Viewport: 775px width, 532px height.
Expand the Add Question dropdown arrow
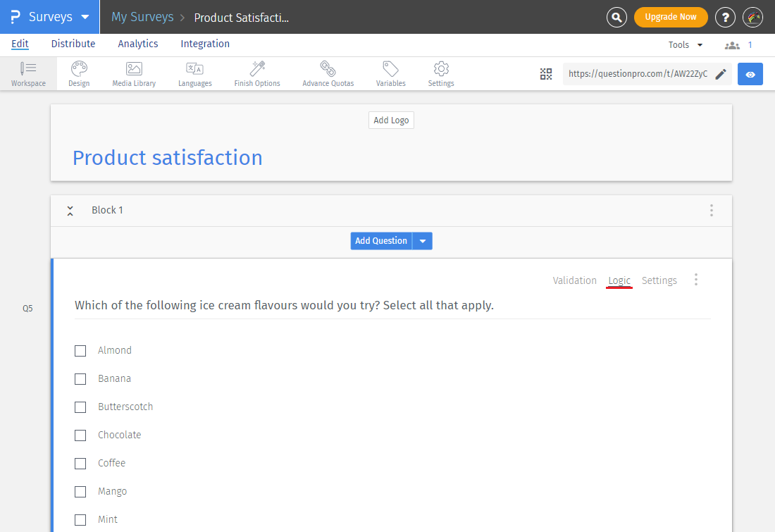point(423,241)
